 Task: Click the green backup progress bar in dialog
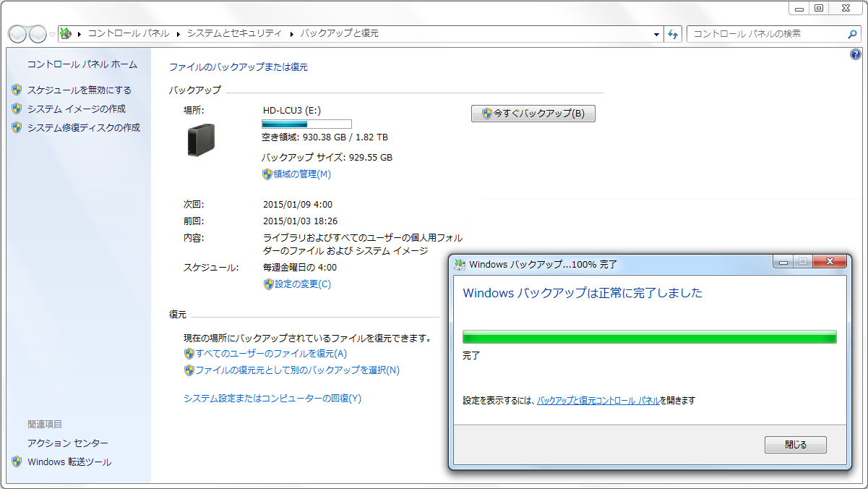[649, 337]
